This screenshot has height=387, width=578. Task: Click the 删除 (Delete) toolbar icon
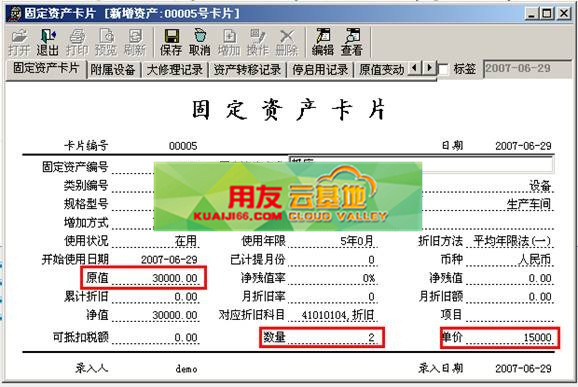[x=286, y=43]
